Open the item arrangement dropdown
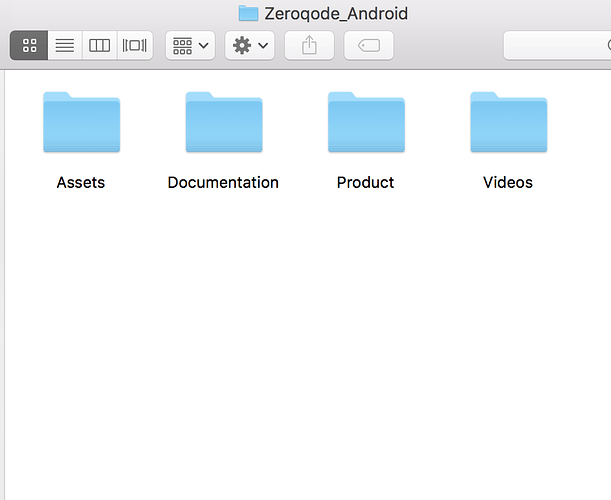This screenshot has width=611, height=500. (190, 45)
